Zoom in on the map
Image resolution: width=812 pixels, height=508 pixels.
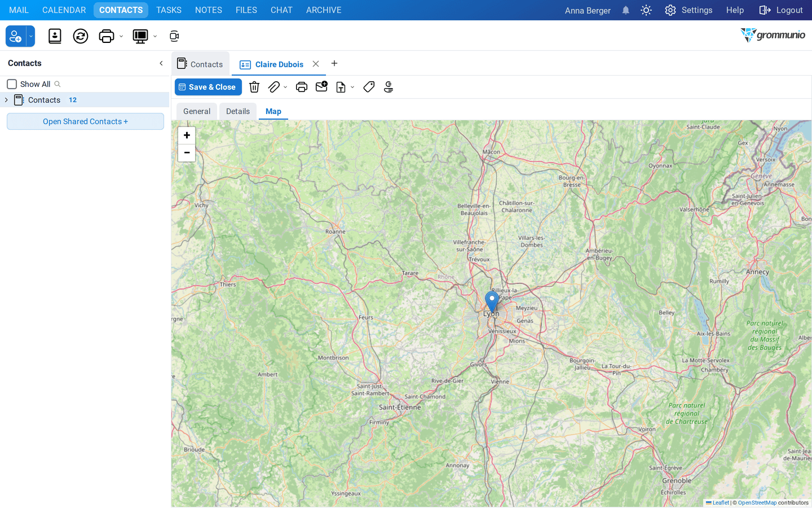click(x=187, y=135)
